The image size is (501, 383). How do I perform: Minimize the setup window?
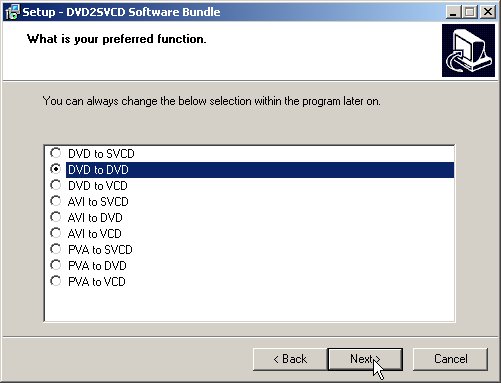(453, 12)
